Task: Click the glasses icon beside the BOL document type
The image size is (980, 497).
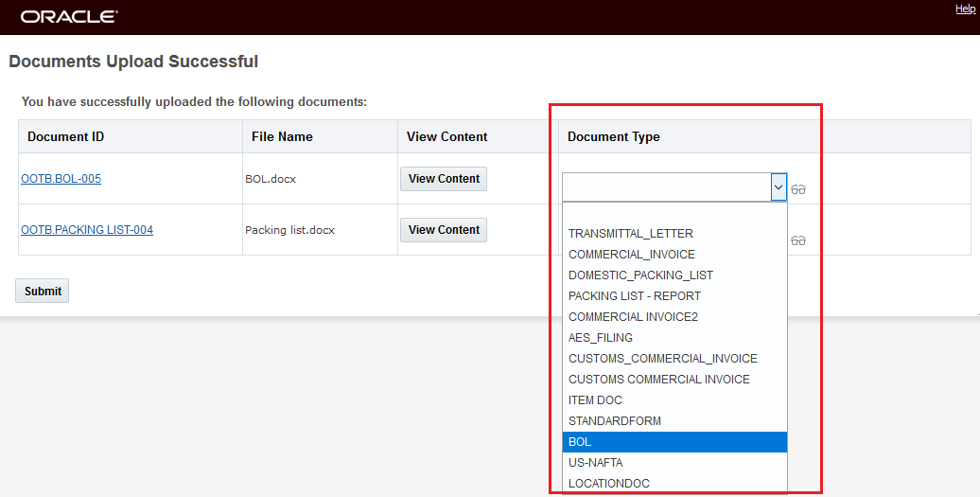Action: [x=798, y=189]
